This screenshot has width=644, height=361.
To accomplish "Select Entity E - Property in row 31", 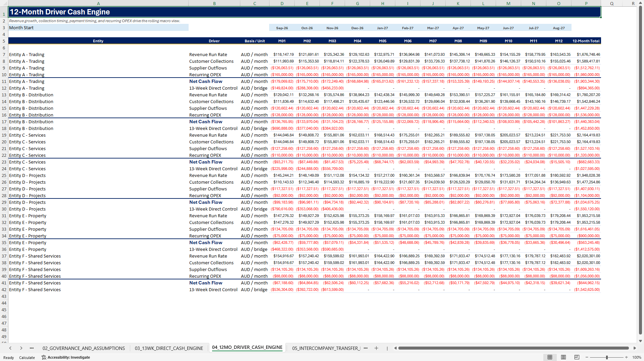I will 98,216.
